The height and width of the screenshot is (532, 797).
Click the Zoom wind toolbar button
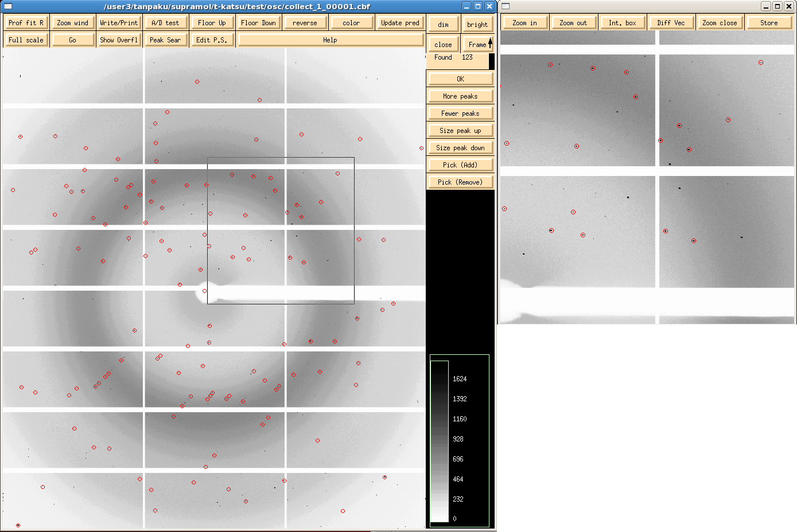72,23
